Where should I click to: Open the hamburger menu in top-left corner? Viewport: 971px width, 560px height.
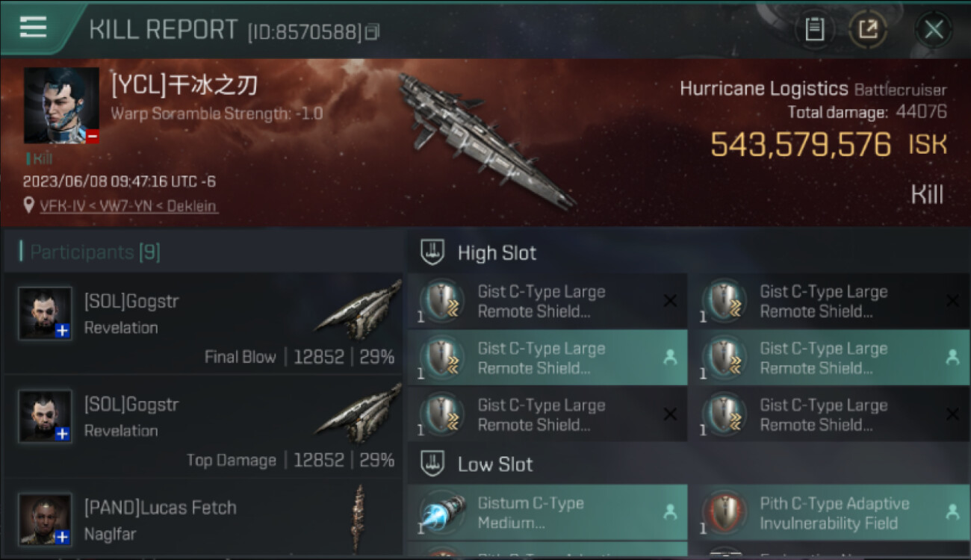33,28
